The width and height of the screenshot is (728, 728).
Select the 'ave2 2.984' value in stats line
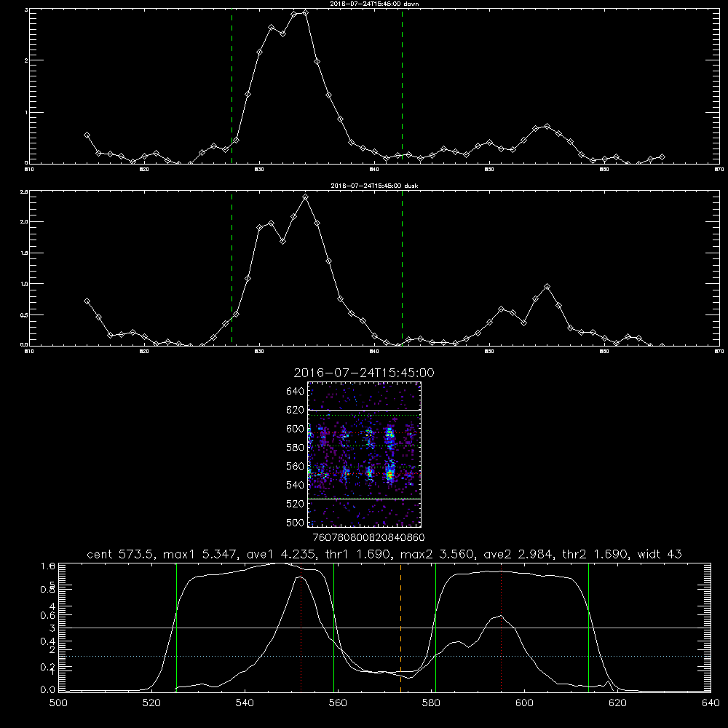pos(518,554)
